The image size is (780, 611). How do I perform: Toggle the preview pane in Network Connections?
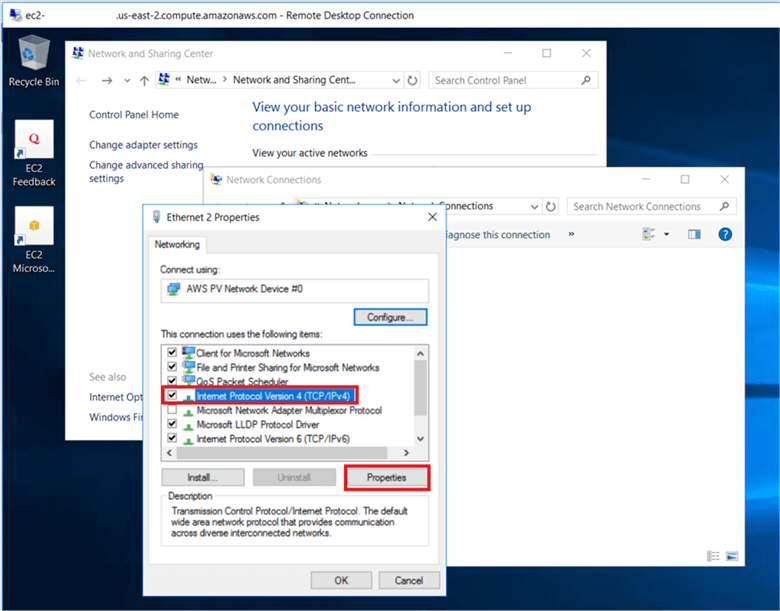point(694,234)
